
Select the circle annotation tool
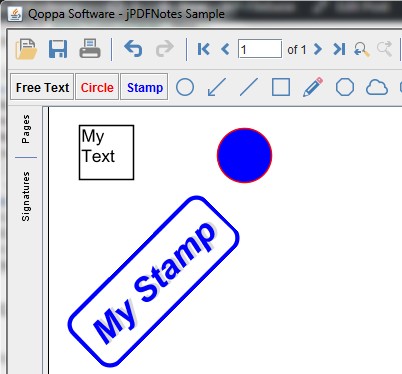coord(185,87)
